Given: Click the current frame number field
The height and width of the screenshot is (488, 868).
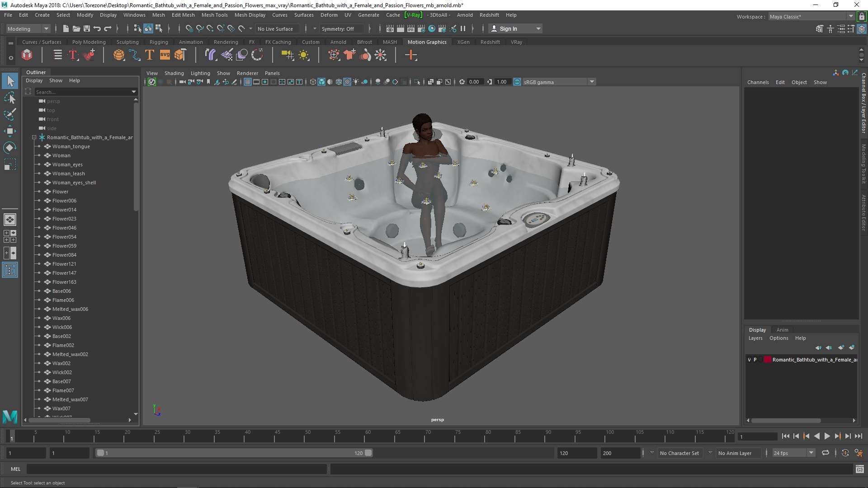Looking at the screenshot, I should 757,436.
